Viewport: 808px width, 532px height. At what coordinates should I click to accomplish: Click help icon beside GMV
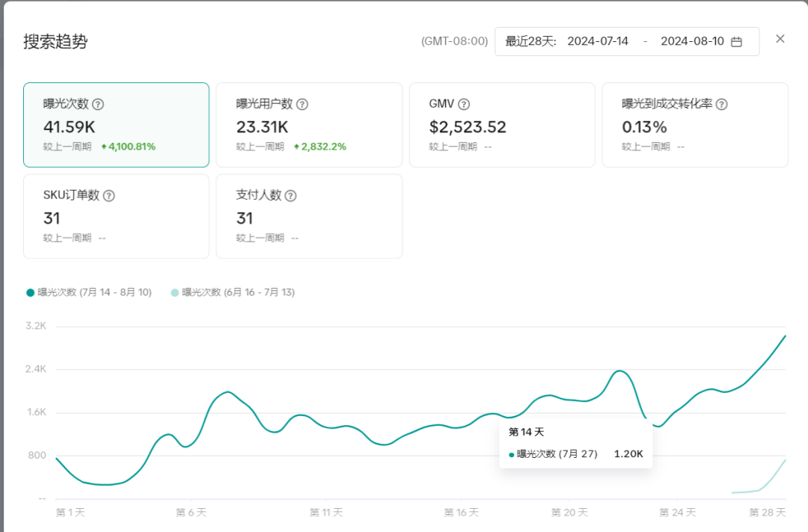(464, 105)
